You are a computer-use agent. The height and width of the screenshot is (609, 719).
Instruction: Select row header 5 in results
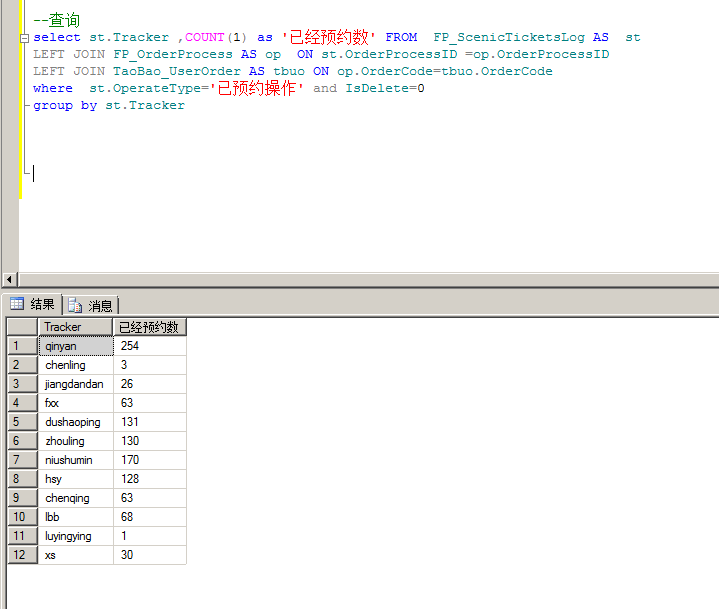tap(22, 422)
